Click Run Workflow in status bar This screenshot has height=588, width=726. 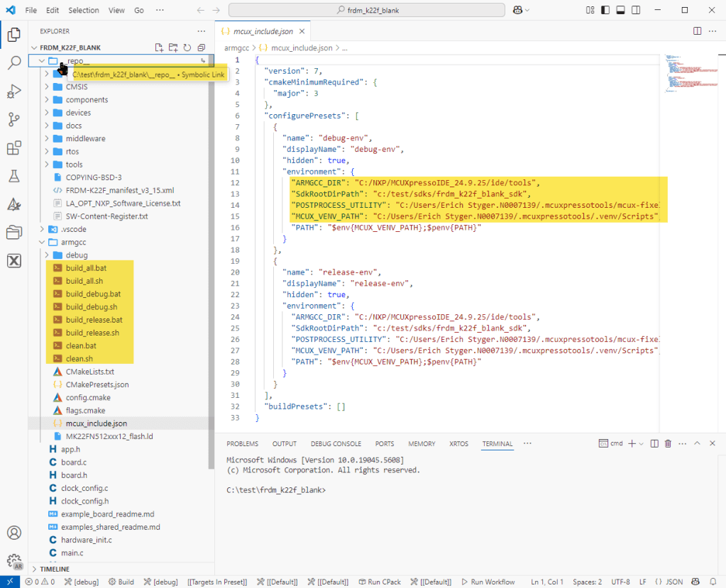(x=488, y=582)
